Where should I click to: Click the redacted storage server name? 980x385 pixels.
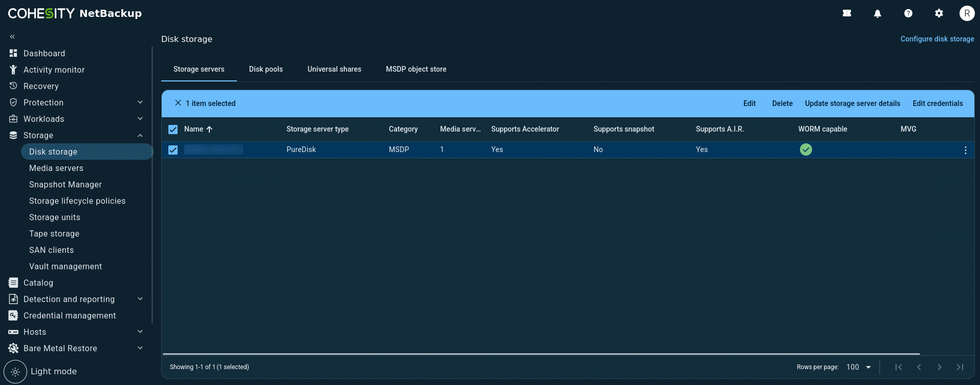(213, 149)
